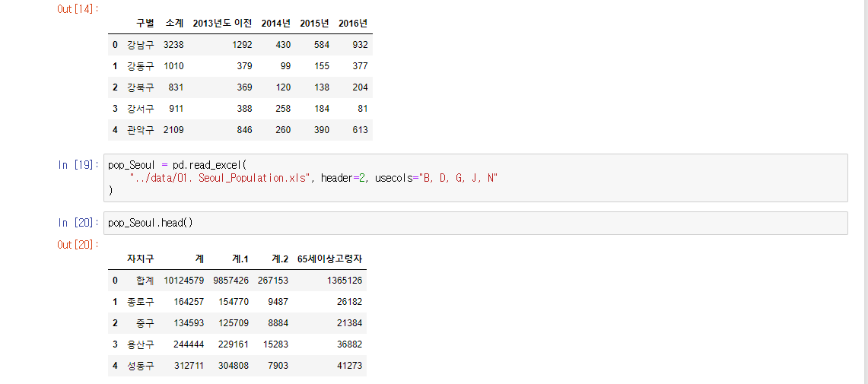Click the 3238 value for 강남구
868x384 pixels.
(x=173, y=45)
